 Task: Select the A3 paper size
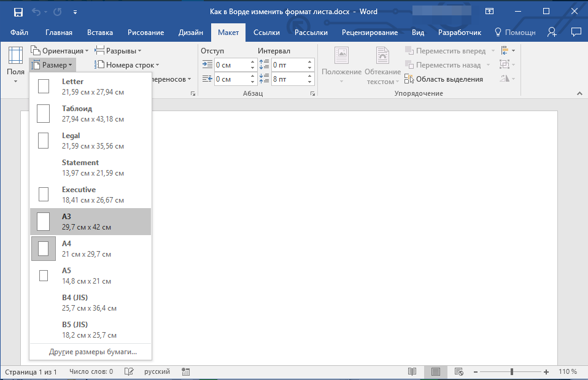click(x=90, y=222)
